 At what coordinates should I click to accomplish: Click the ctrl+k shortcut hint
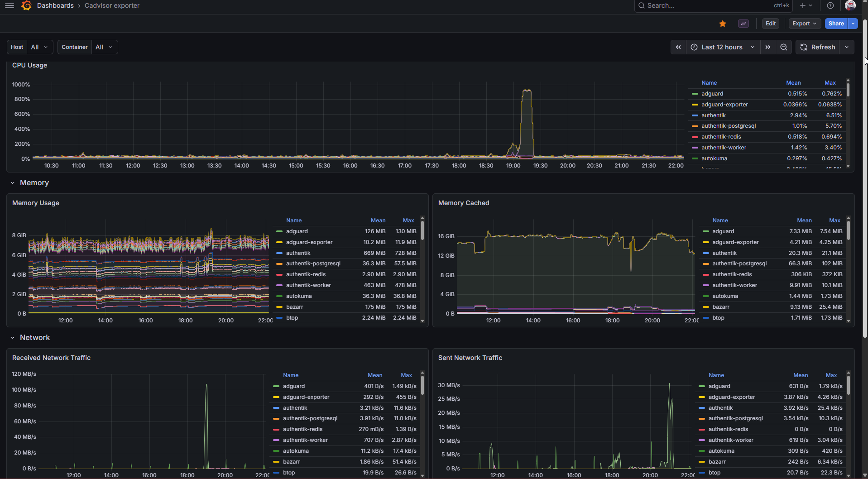(782, 5)
